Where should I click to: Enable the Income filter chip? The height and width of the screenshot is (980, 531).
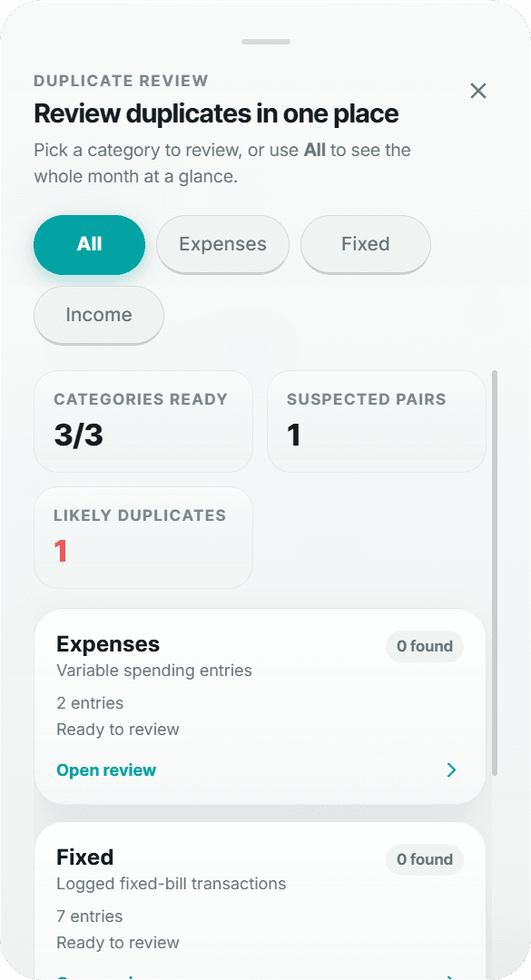click(x=98, y=315)
